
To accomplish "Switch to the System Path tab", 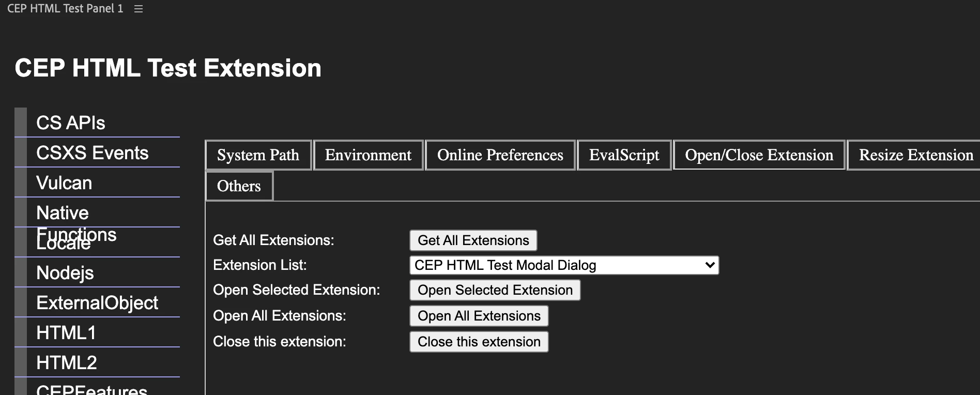I will point(258,155).
